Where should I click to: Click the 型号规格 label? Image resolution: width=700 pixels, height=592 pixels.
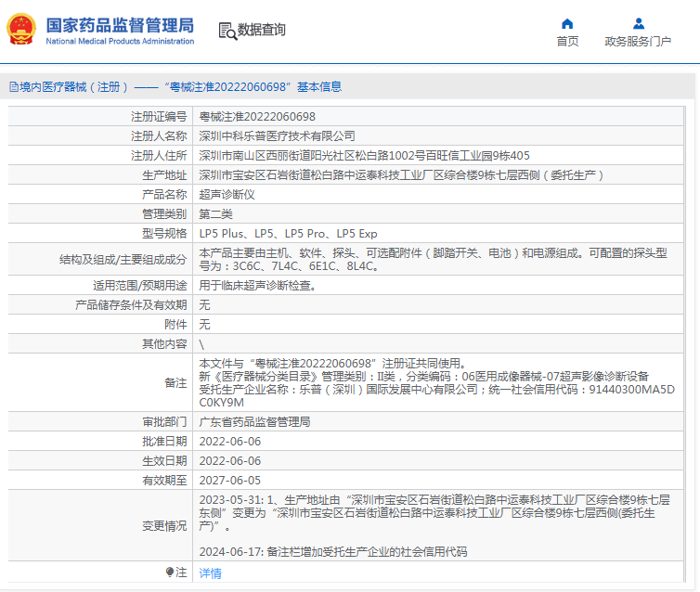[x=164, y=234]
